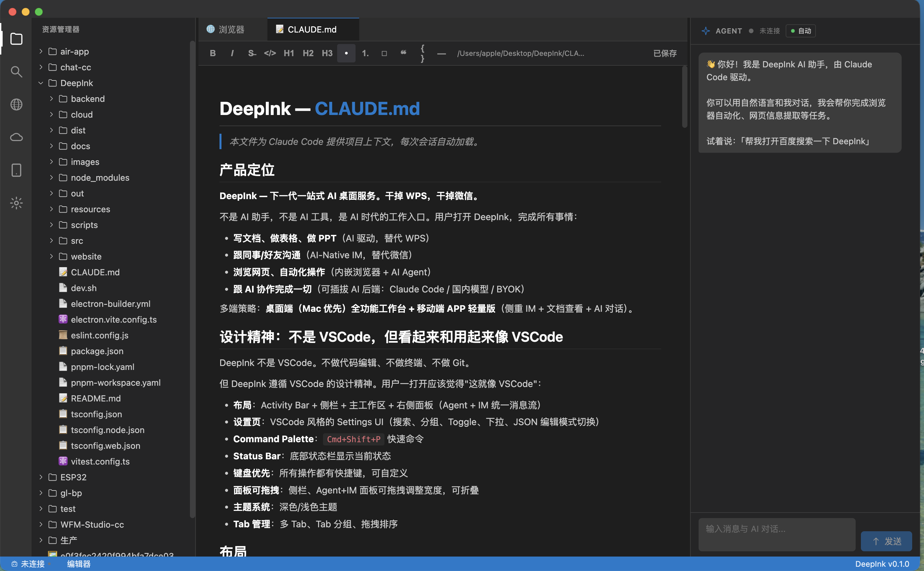Open the Settings gear in activity bar
The height and width of the screenshot is (571, 924).
coord(16,203)
